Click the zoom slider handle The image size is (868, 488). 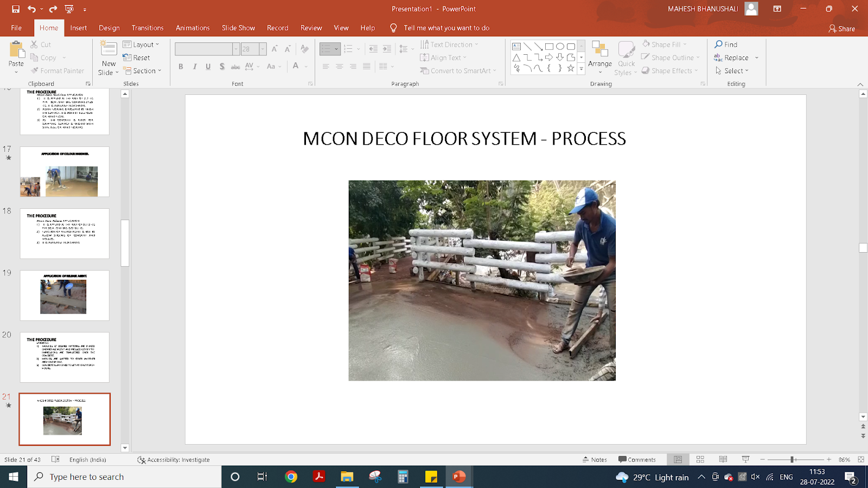[x=792, y=459]
